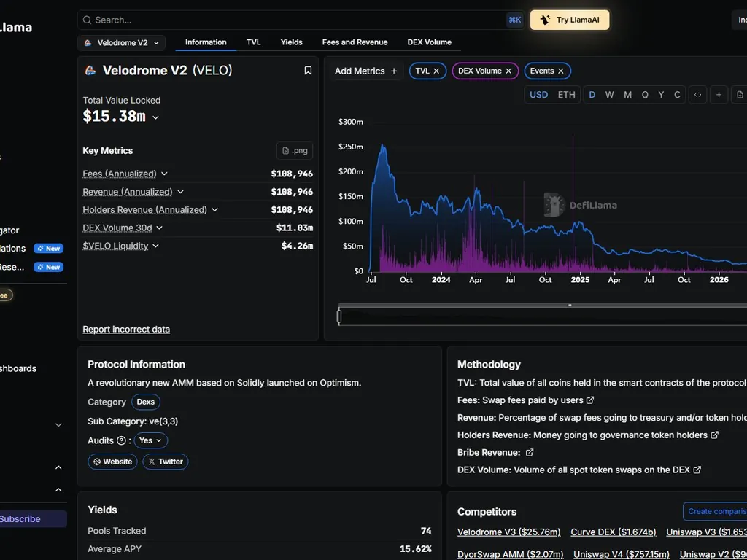747x560 pixels.
Task: Click the Create comparison button
Action: pos(715,511)
